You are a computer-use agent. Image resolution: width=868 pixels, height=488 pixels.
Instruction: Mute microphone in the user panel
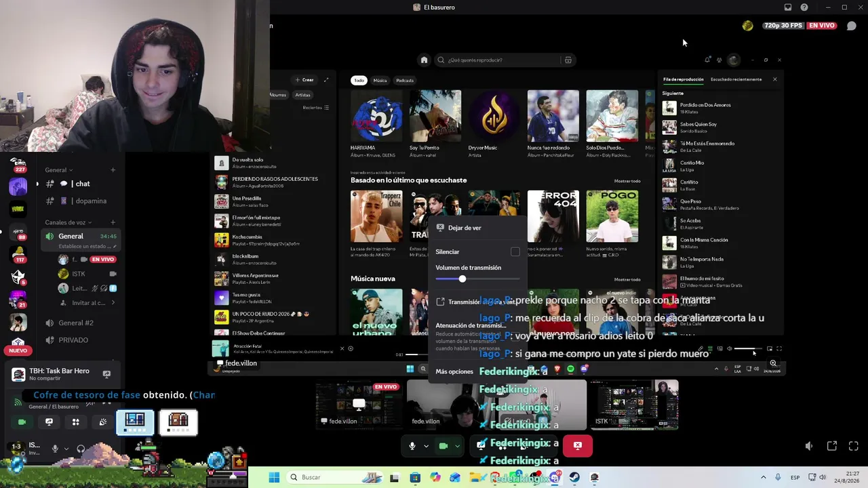point(56,448)
